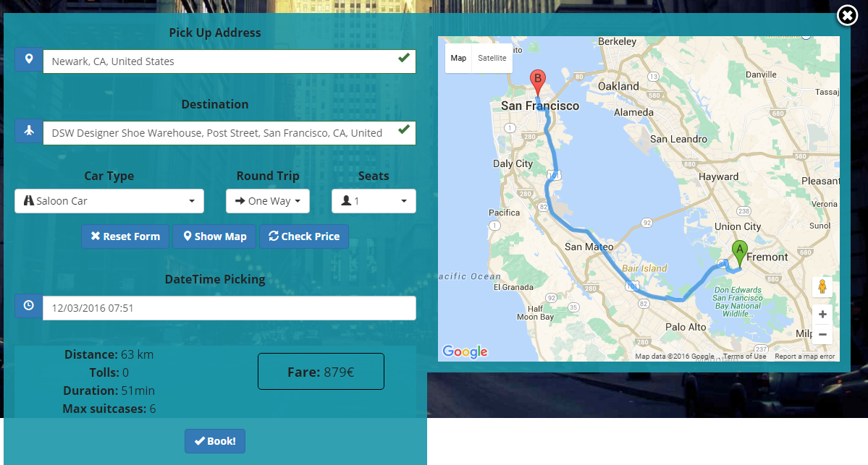
Task: Click green marker A on the map
Action: click(x=740, y=252)
